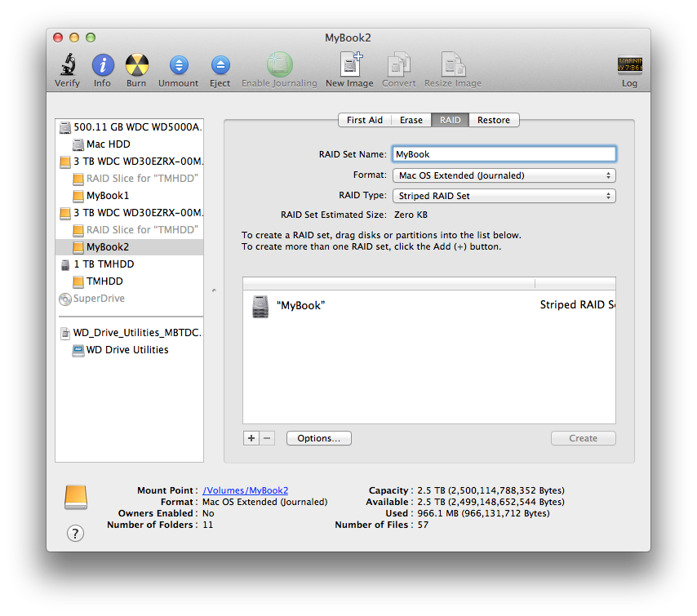Open the RAID Type dropdown

pos(504,196)
